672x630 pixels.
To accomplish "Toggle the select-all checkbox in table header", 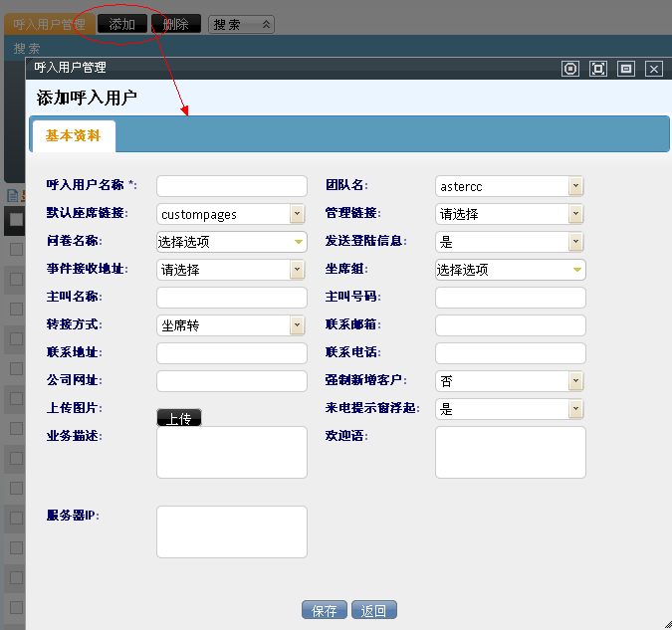I will (16, 219).
